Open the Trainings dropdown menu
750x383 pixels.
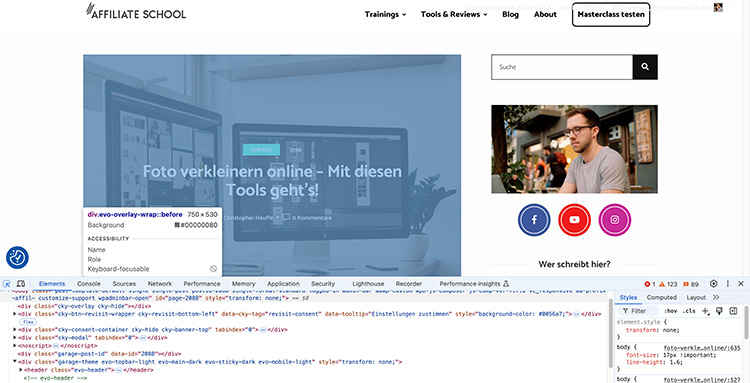point(386,14)
